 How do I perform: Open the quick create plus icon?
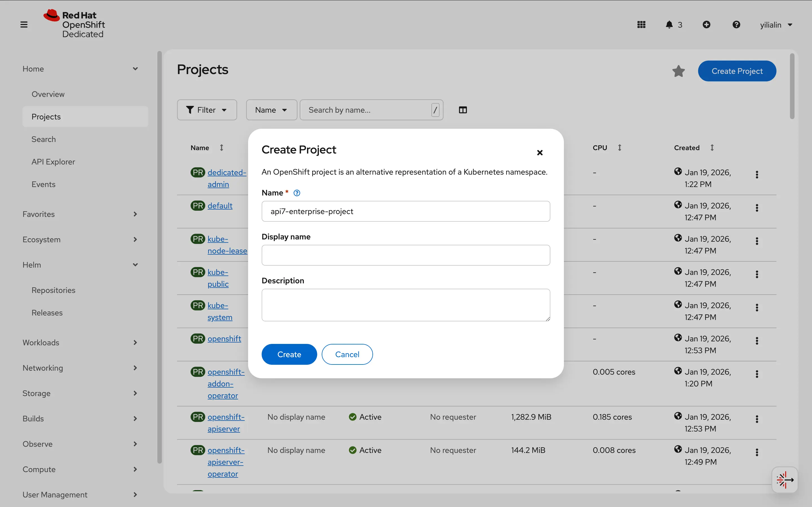(707, 25)
